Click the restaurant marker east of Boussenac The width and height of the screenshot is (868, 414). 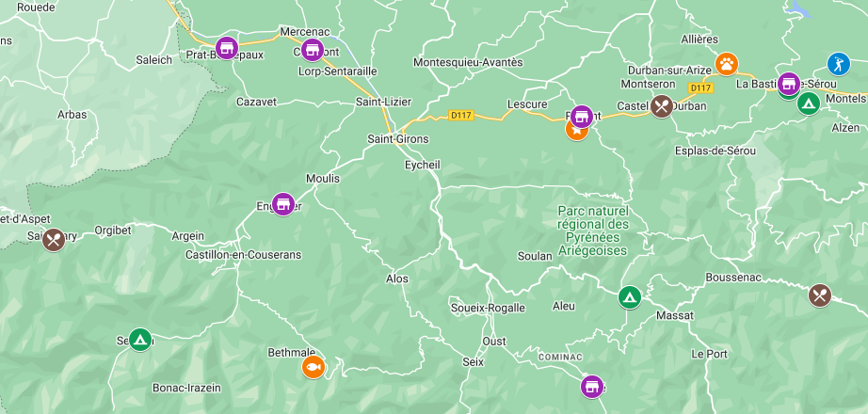click(820, 295)
